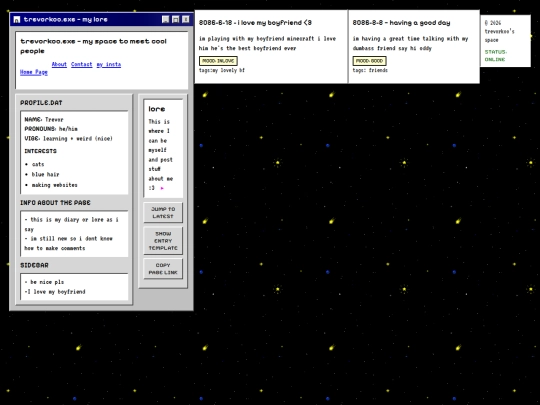
Task: Click the '© 2026 trevorkoo's space' footer text
Action: (499, 31)
